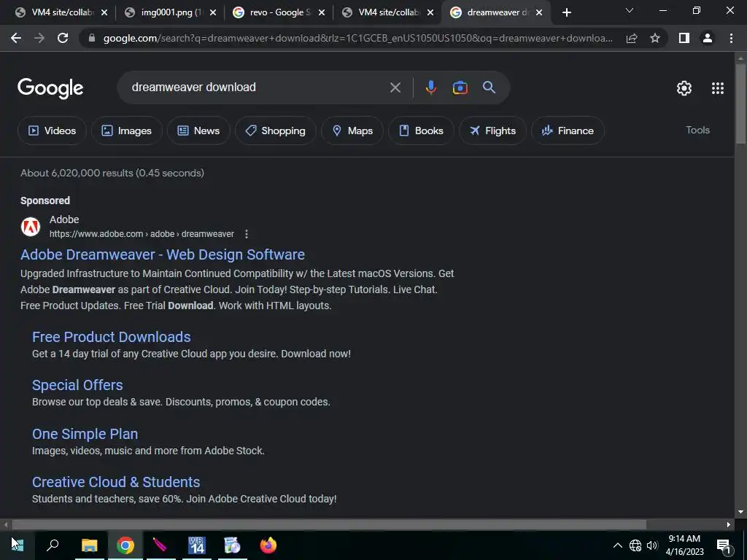
Task: Share this page from the address bar
Action: pos(632,38)
